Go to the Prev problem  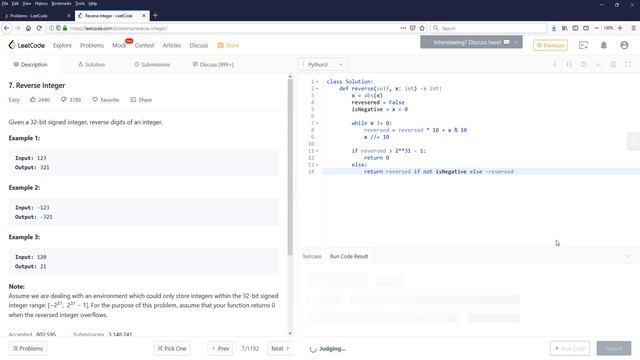(220, 349)
